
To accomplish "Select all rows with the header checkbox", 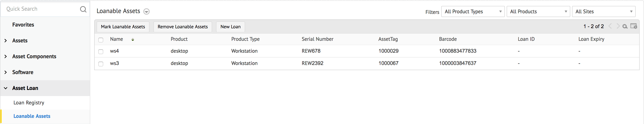I will [x=101, y=40].
